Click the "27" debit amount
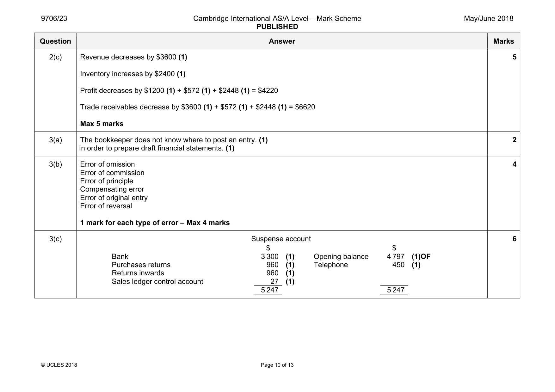This screenshot has height=392, width=555. point(274,282)
